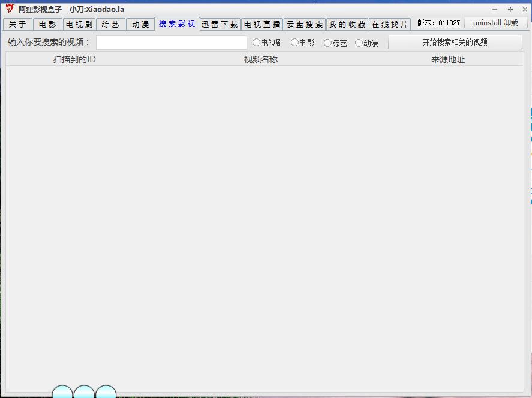
Task: Click the 扫描到的ID column header
Action: click(x=74, y=59)
